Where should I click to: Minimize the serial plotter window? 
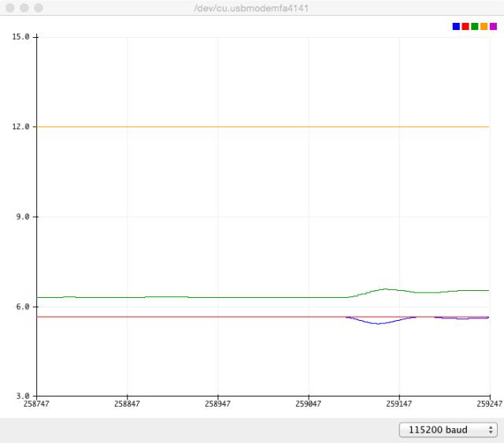pos(24,8)
